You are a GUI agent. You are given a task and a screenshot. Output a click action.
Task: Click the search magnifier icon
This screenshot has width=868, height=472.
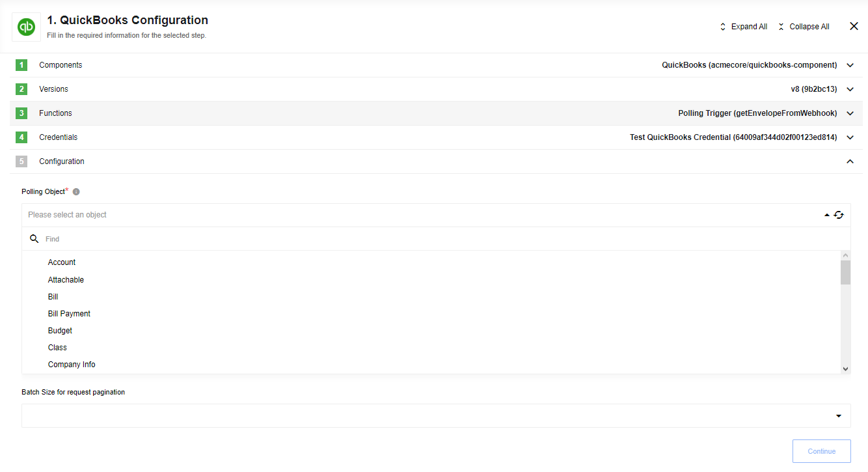(x=34, y=239)
